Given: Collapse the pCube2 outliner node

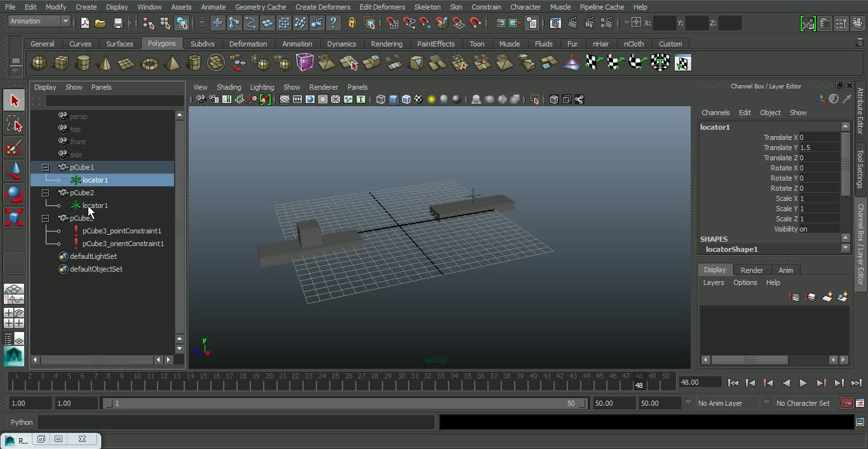Looking at the screenshot, I should (x=45, y=193).
